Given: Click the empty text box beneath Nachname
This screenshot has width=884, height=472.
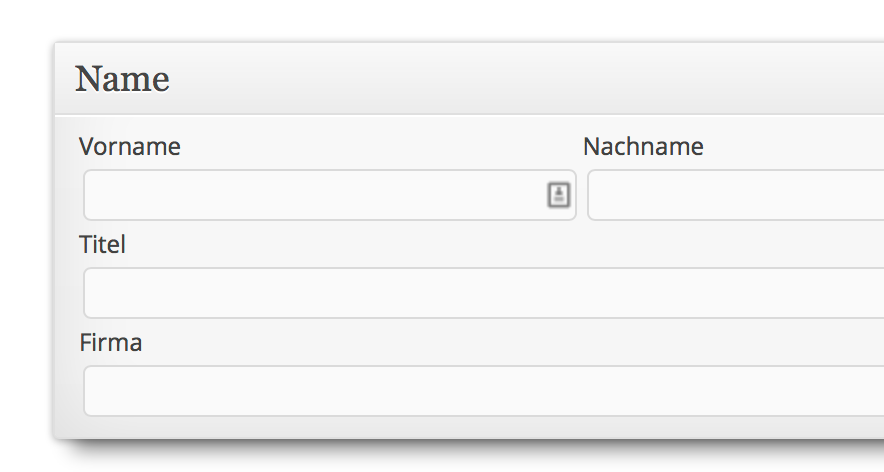Looking at the screenshot, I should coord(736,195).
